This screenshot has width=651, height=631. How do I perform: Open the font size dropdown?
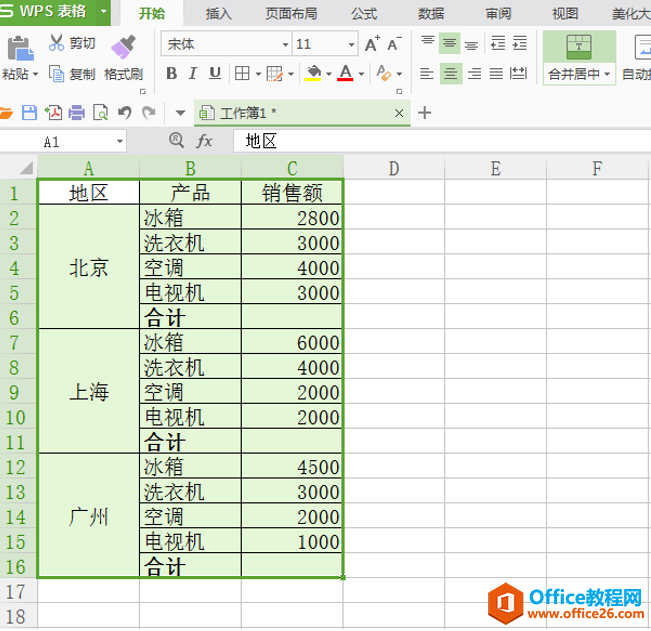click(x=351, y=44)
